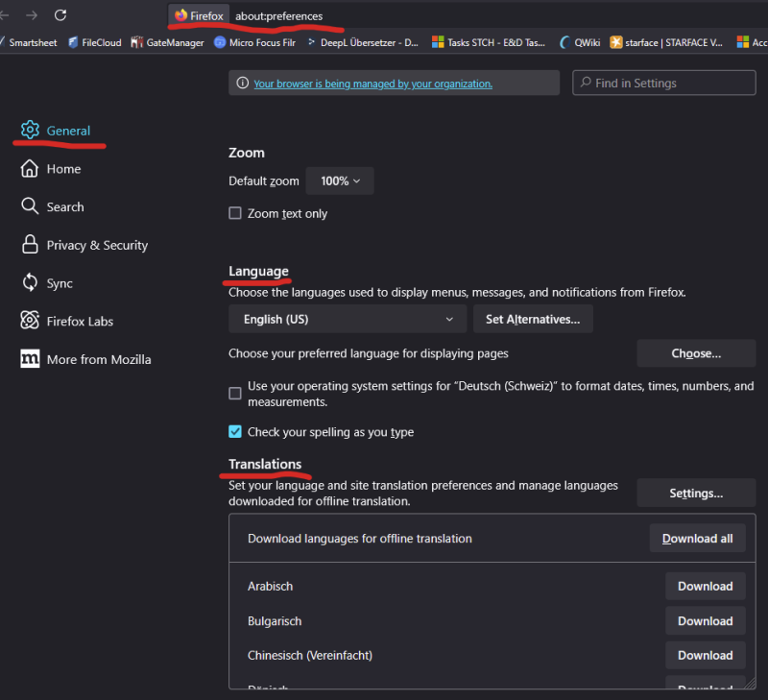Open 'Your browser is being managed' link
Image resolution: width=768 pixels, height=700 pixels.
(372, 84)
